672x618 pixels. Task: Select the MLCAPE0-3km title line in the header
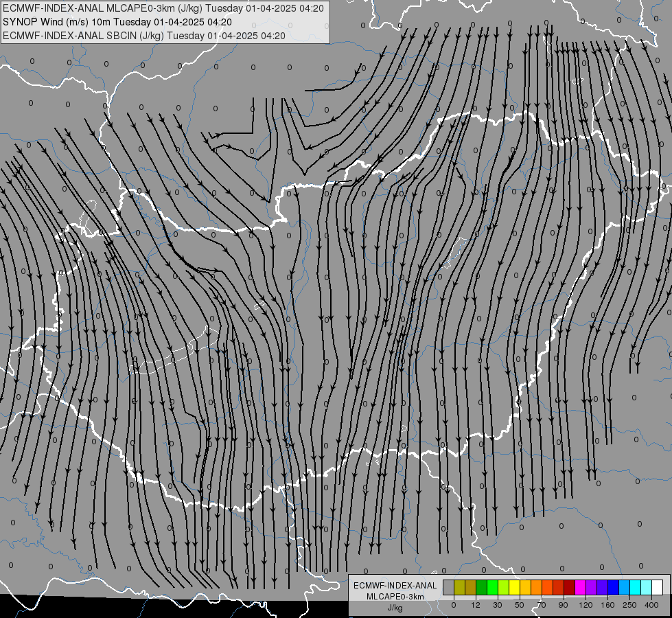pos(163,8)
